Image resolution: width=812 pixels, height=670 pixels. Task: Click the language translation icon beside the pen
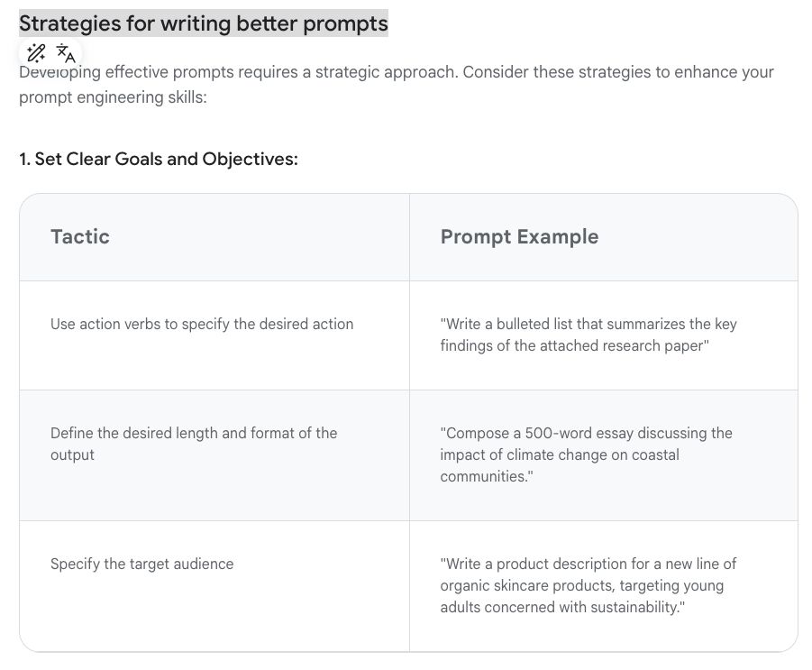tap(64, 54)
